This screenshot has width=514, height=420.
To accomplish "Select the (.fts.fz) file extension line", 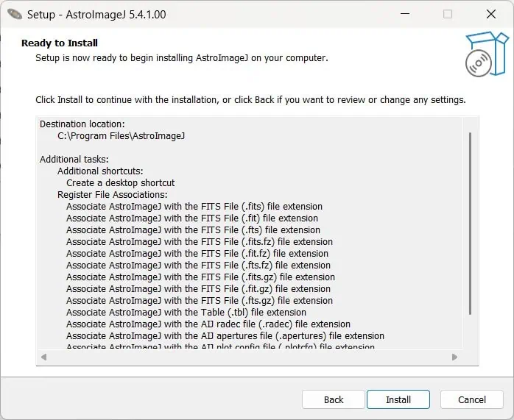I will coord(198,266).
